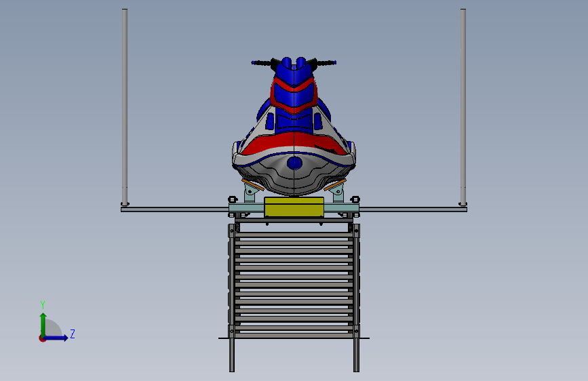Image resolution: width=588 pixels, height=381 pixels.
Task: Select the right horizontal cross arm
Action: point(413,209)
